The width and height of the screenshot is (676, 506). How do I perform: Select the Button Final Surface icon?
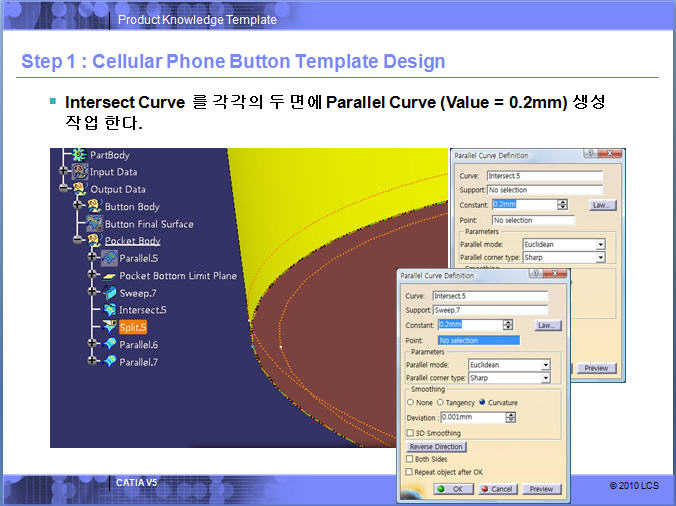click(x=95, y=224)
